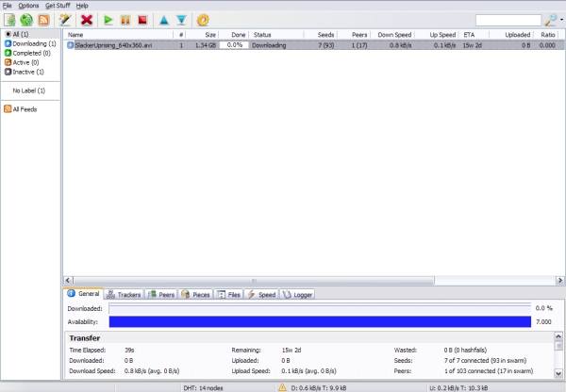Sort by Size column header

coord(202,35)
